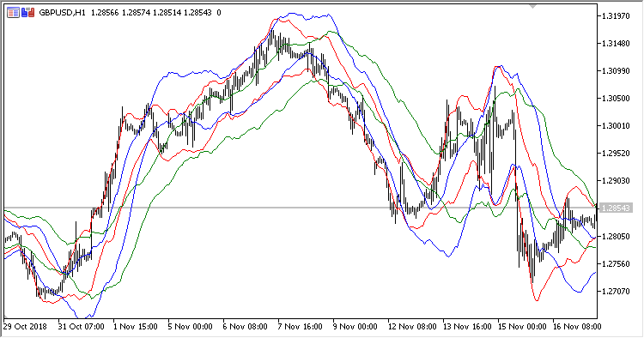
Task: Click the 7 Nov 16:00 time label
Action: [300, 327]
